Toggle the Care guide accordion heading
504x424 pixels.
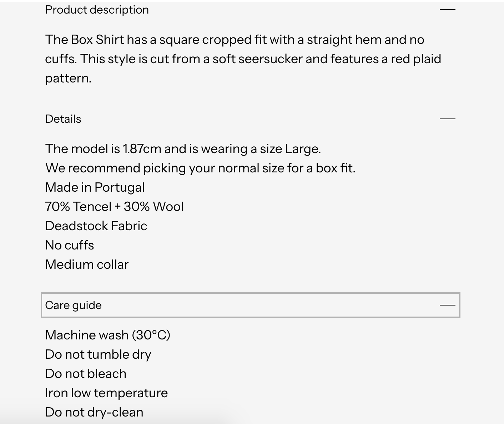tap(251, 305)
